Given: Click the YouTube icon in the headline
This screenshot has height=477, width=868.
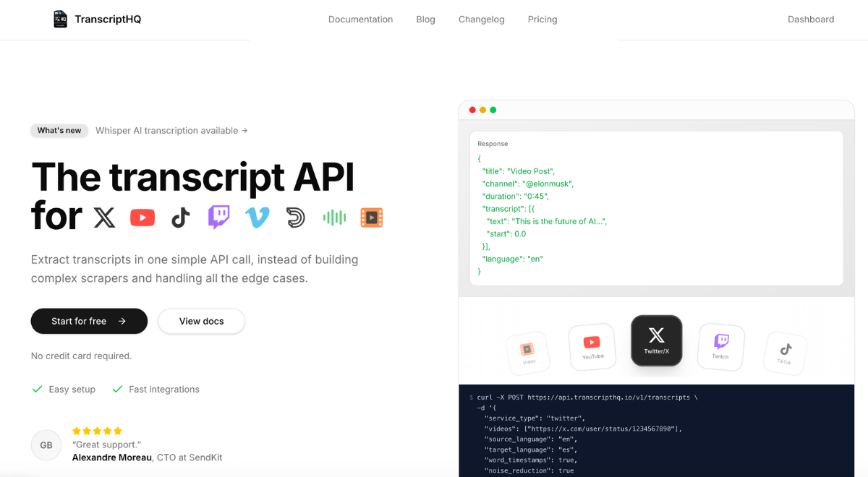Looking at the screenshot, I should [142, 217].
